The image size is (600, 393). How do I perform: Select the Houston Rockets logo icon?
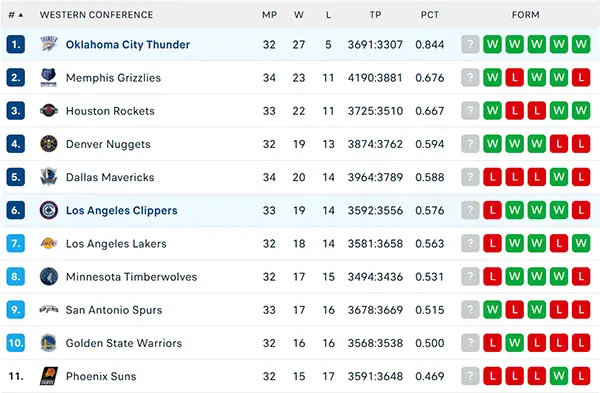[49, 111]
